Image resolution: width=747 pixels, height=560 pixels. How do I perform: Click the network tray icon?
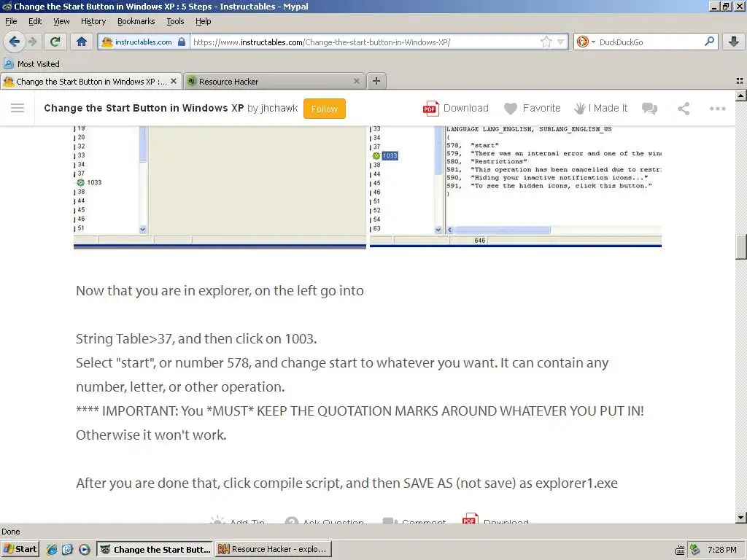coord(695,550)
